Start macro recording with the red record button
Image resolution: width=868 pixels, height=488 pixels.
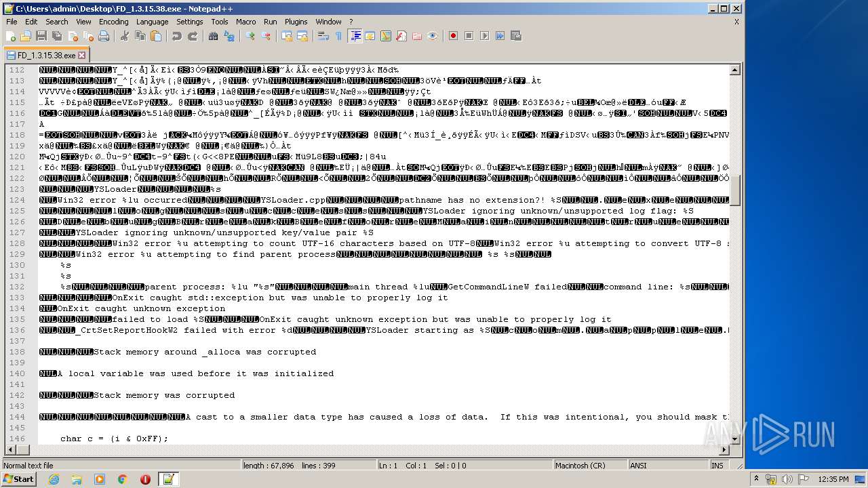454,36
